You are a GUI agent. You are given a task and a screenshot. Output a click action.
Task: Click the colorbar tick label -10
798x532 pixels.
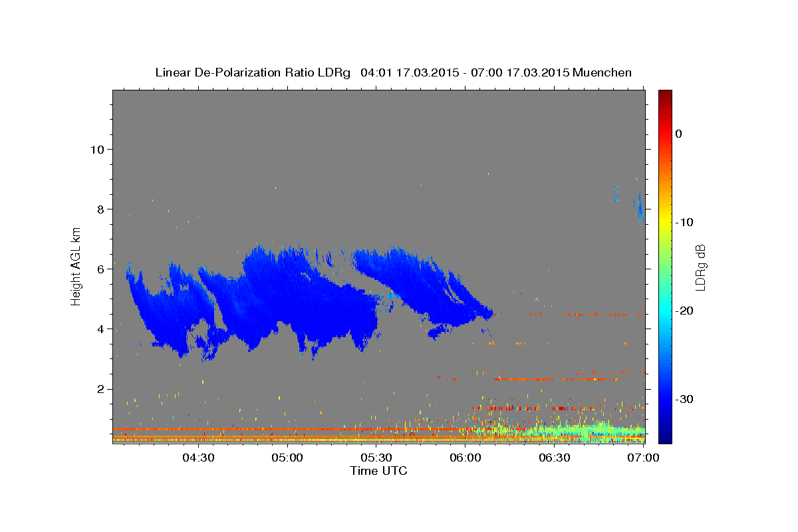(x=684, y=222)
